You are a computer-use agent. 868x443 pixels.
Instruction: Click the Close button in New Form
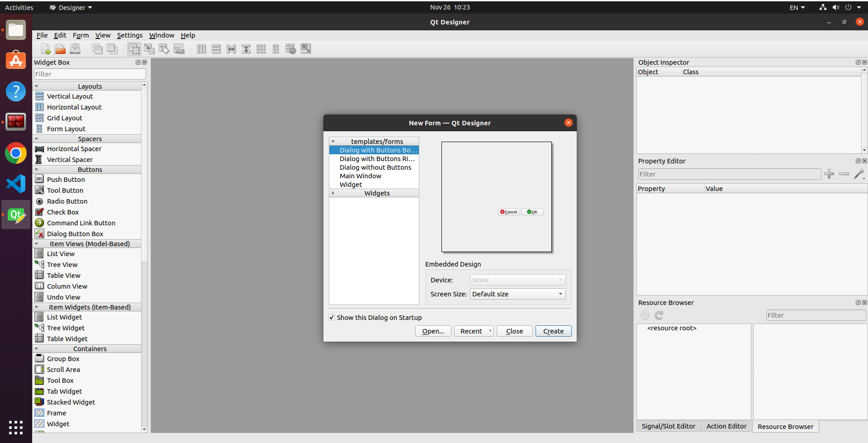(514, 331)
